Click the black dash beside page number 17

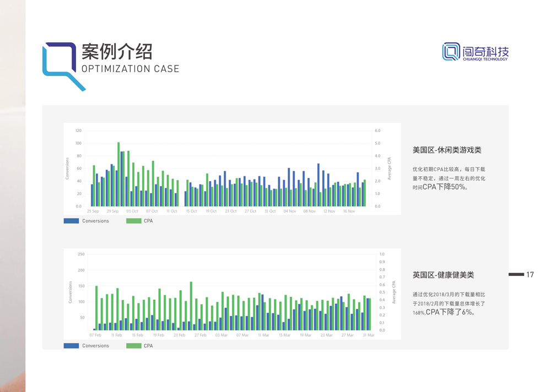coord(516,274)
